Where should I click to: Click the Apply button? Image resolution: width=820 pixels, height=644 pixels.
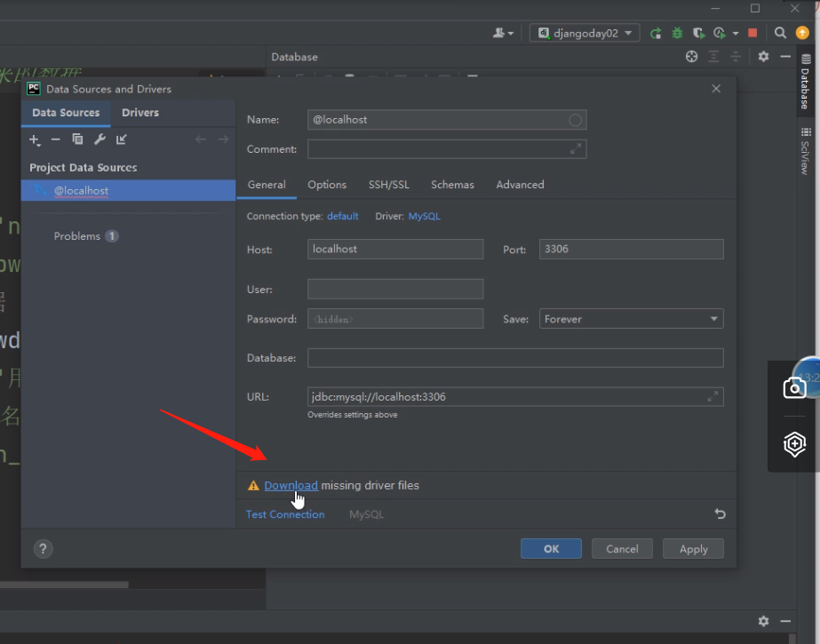point(694,549)
